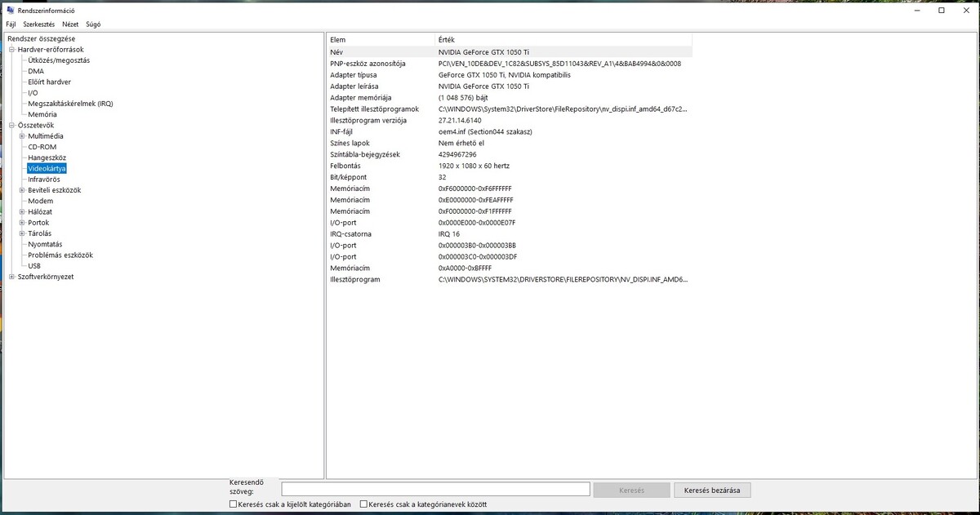
Task: Select the IRQ-csatorna row
Action: 510,234
